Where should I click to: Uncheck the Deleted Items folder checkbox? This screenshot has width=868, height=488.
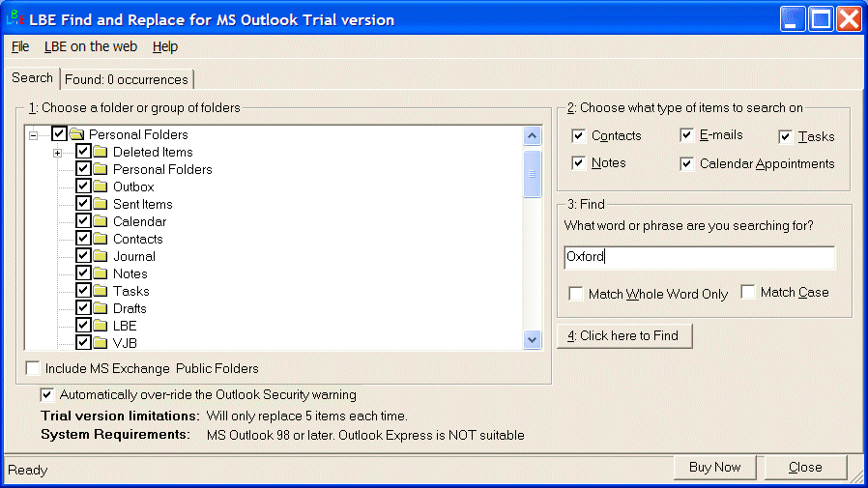[83, 151]
